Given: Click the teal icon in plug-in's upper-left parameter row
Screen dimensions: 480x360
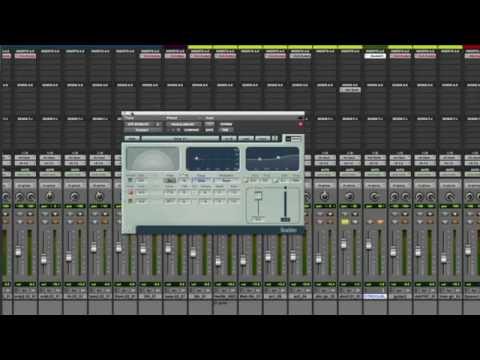Looking at the screenshot, I should click(x=130, y=180).
